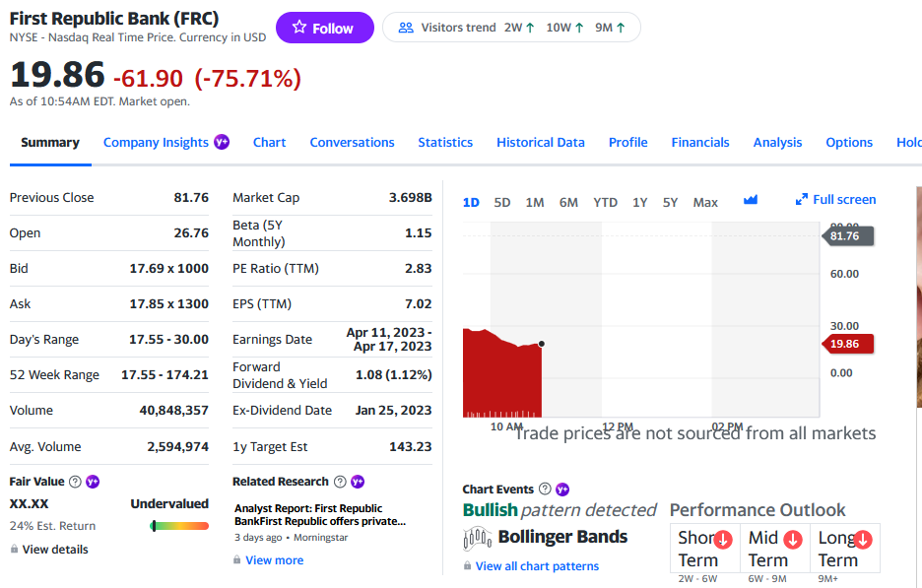Image resolution: width=922 pixels, height=588 pixels.
Task: Click the lock icon beside View details
Action: [14, 550]
